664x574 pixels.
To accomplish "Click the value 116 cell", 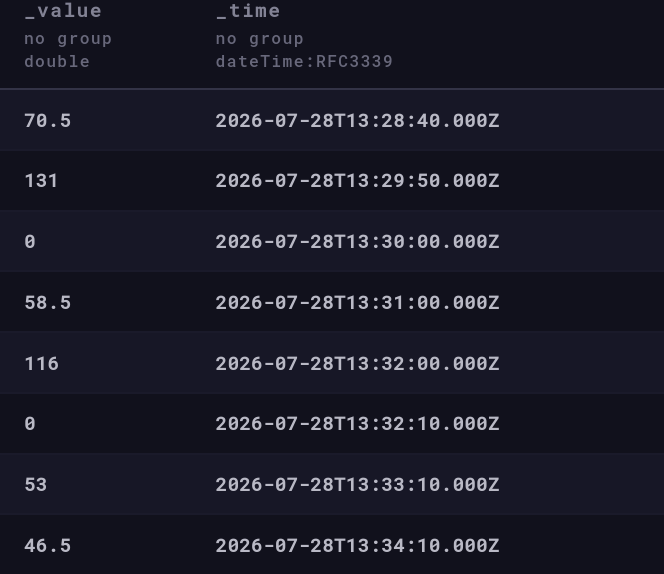I will [42, 363].
